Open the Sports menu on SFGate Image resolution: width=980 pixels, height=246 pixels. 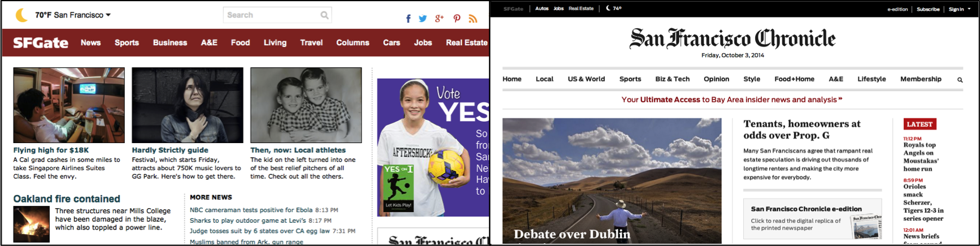pos(127,42)
